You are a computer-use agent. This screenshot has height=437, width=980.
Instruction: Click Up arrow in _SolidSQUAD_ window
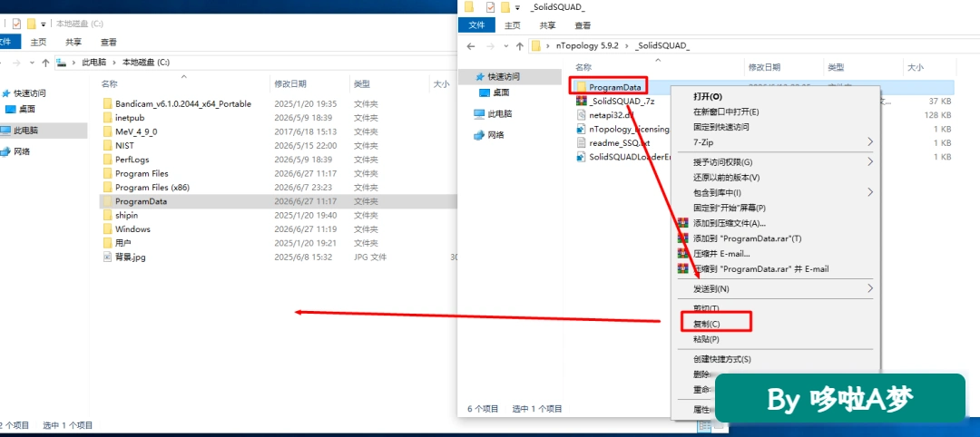519,46
